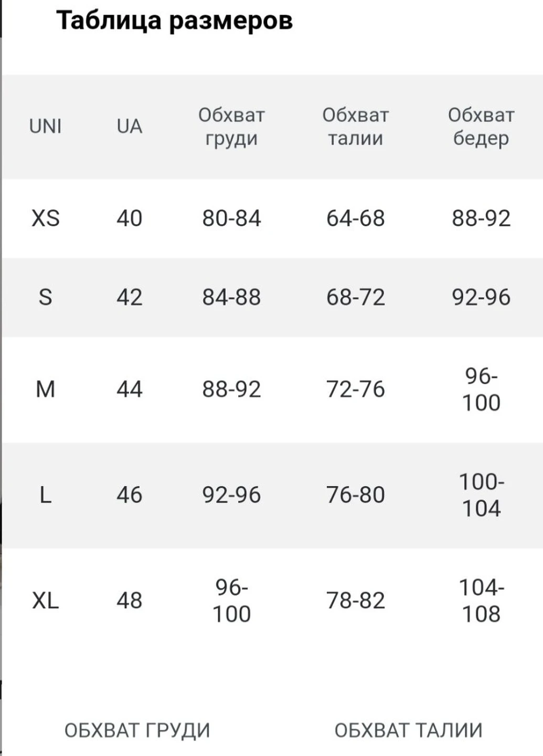Select the UNI column header
Viewport: 543px width, 756px height.
pos(46,127)
